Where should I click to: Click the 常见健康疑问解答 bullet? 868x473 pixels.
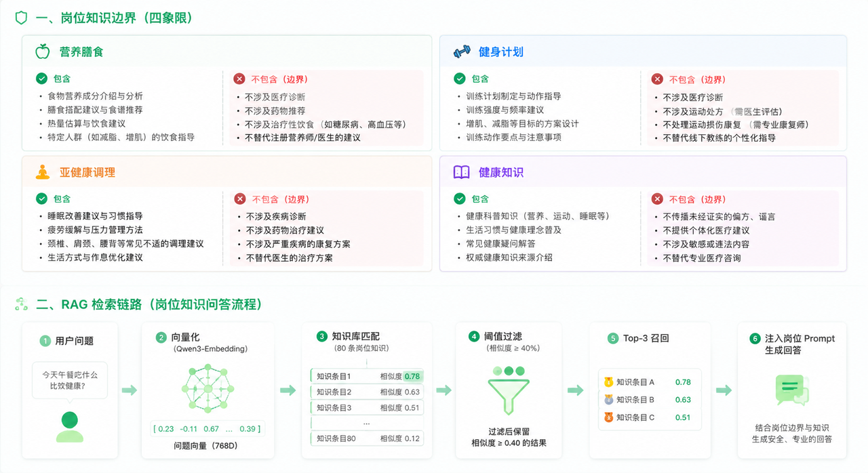500,244
